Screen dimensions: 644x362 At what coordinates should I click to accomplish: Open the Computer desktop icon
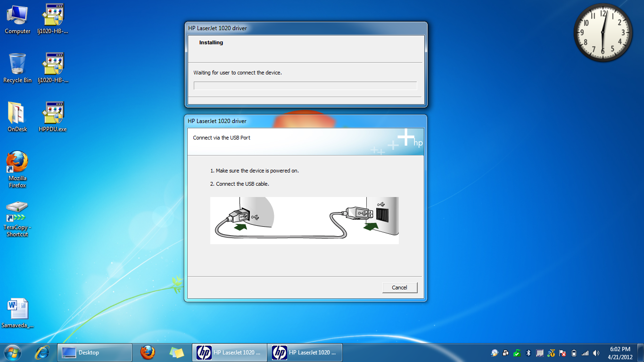pyautogui.click(x=17, y=20)
